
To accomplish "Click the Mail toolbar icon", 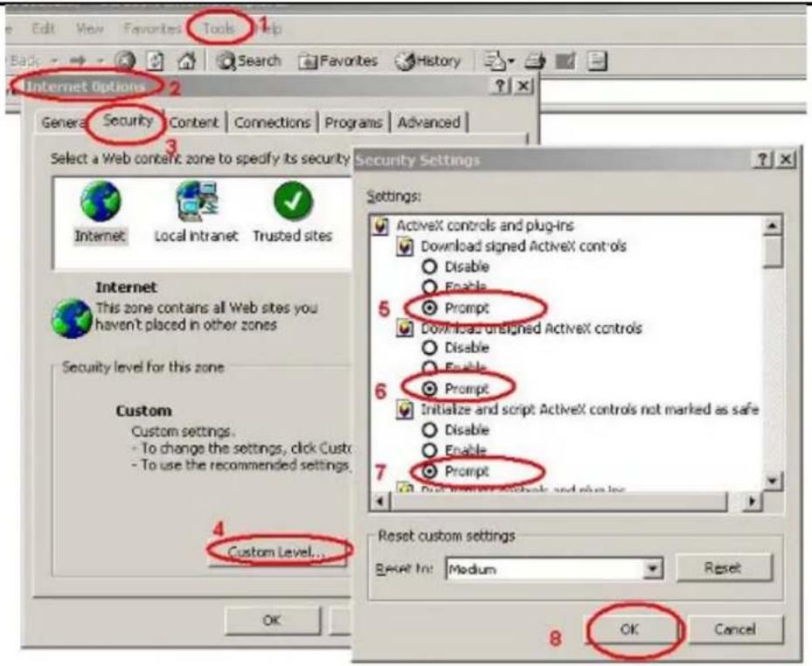I will [494, 61].
